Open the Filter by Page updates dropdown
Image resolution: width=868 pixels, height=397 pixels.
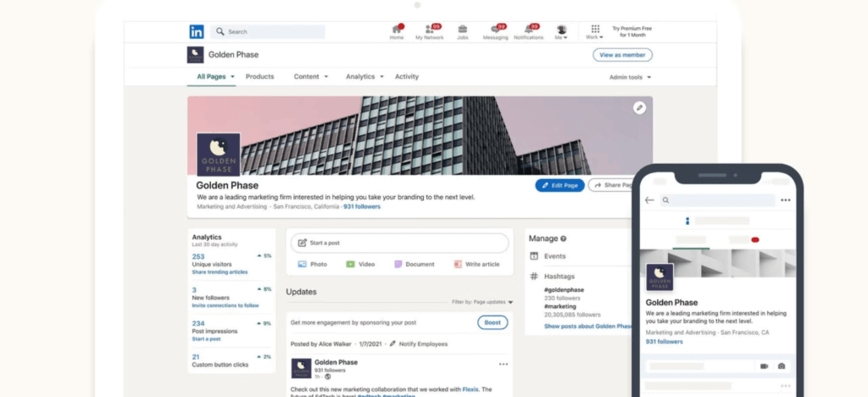(x=483, y=302)
